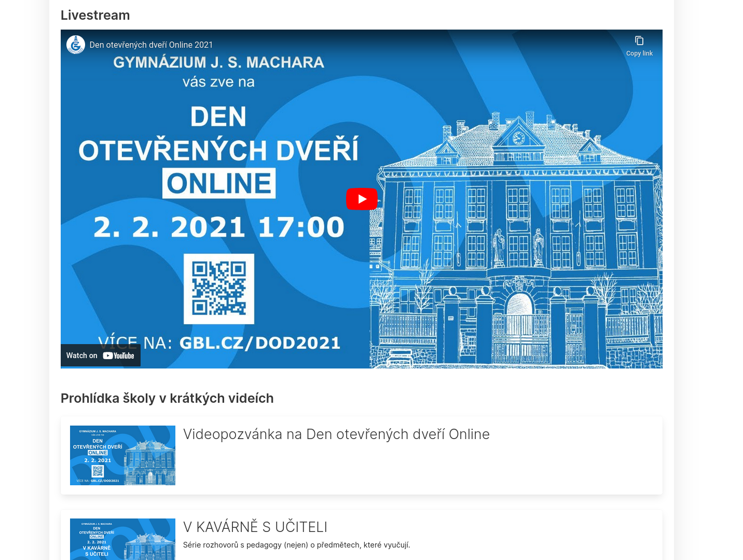
Task: Click the copy link icon on the video
Action: [x=639, y=41]
